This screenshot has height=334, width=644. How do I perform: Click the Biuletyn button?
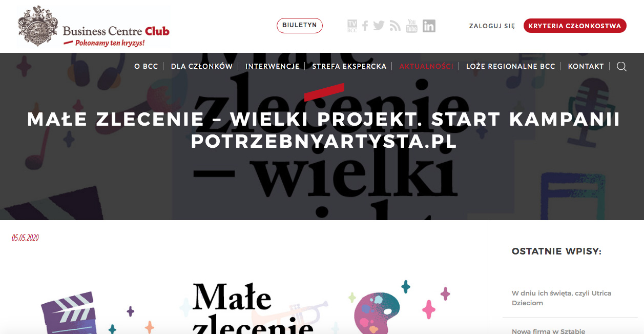coord(300,26)
